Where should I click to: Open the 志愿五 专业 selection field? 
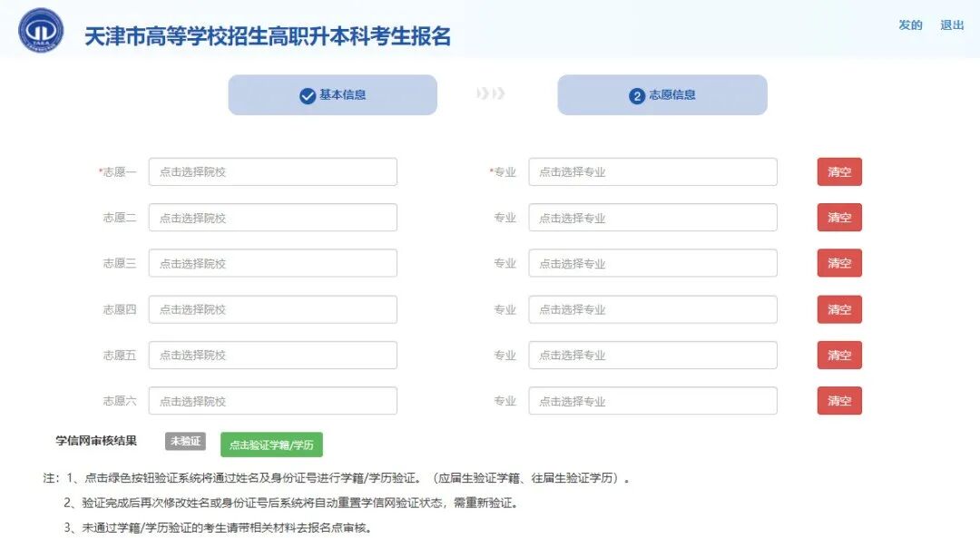[652, 355]
